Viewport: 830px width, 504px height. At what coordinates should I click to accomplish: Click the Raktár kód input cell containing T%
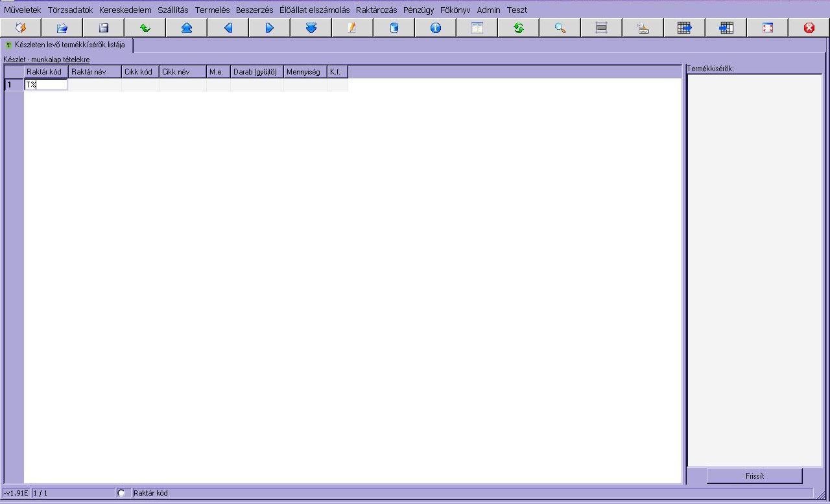[x=46, y=85]
